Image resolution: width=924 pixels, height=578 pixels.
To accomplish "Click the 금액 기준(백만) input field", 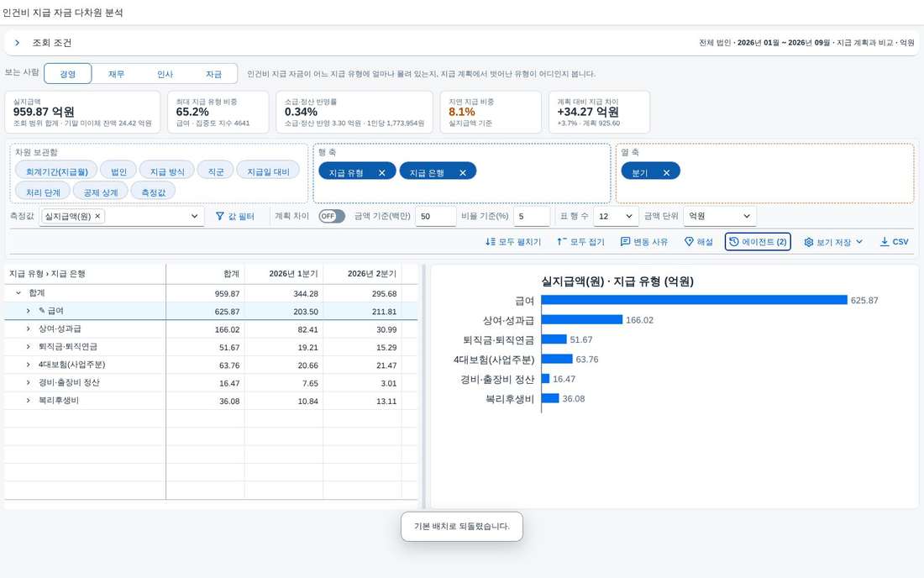I will click(435, 216).
